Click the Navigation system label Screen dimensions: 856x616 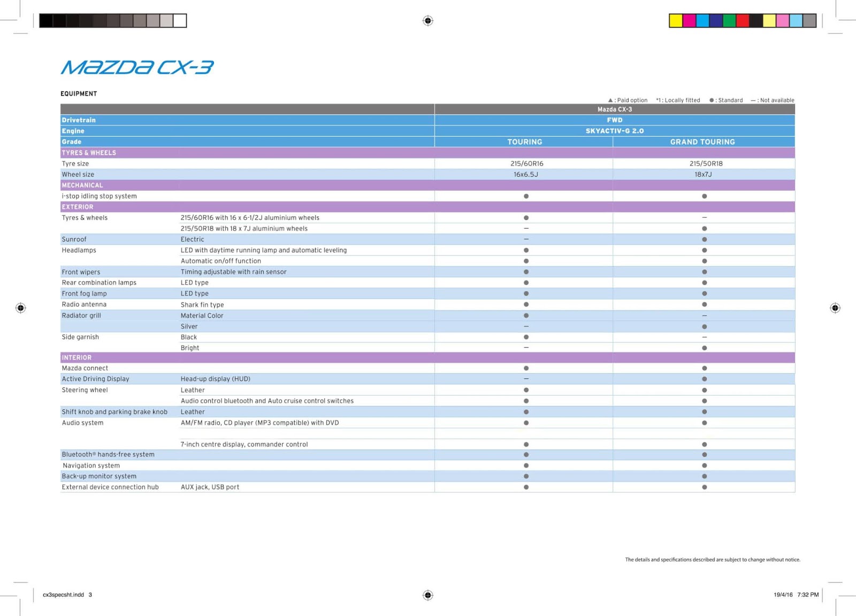(x=91, y=466)
